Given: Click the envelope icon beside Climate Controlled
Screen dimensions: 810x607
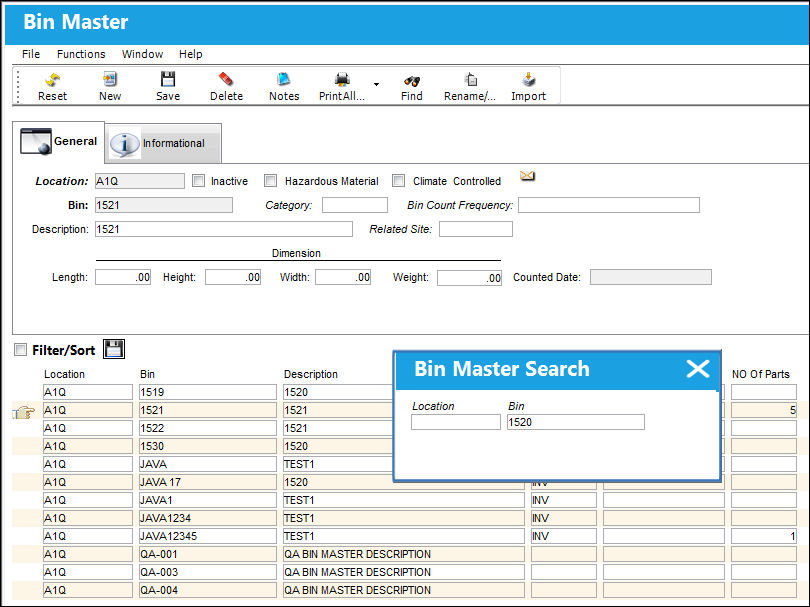Looking at the screenshot, I should (x=527, y=176).
